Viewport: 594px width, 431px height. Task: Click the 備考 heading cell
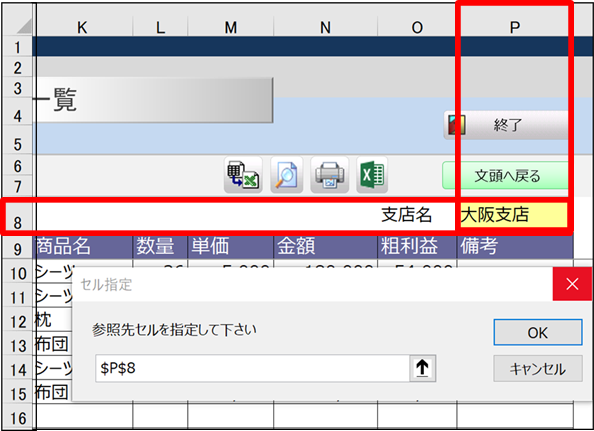[x=515, y=246]
